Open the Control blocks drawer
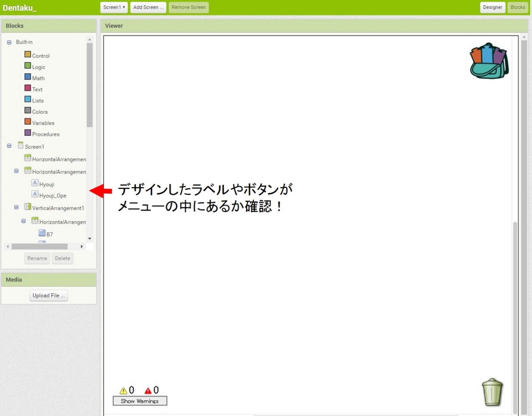The width and height of the screenshot is (532, 416). click(x=39, y=55)
